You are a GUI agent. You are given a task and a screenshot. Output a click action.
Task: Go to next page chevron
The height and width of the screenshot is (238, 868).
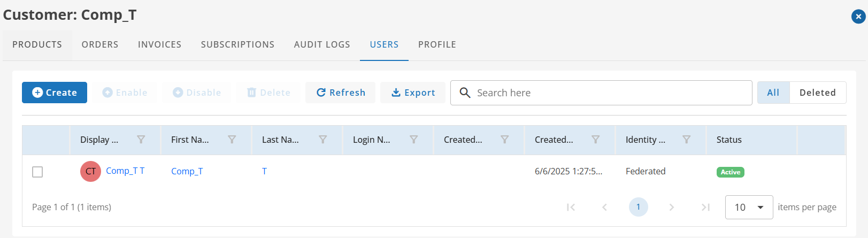point(672,207)
